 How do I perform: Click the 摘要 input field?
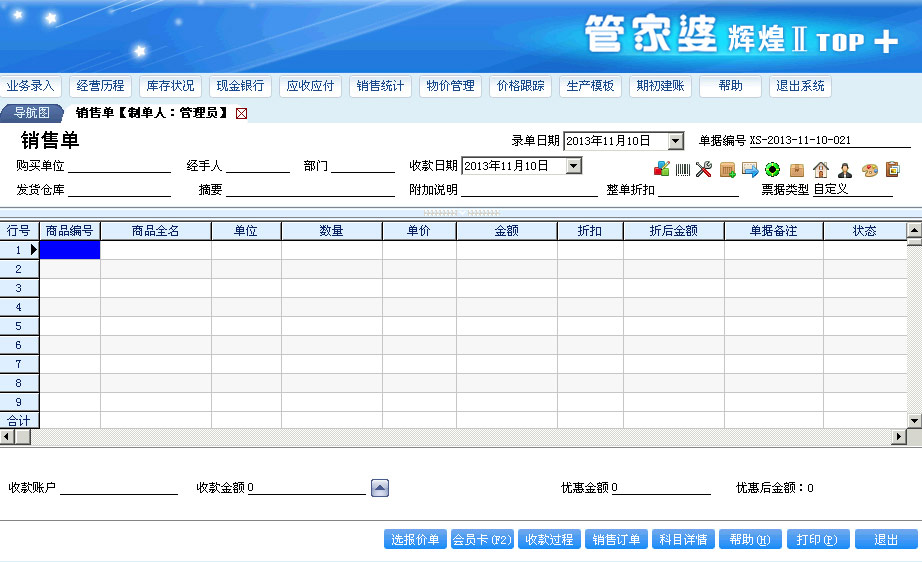pyautogui.click(x=310, y=190)
